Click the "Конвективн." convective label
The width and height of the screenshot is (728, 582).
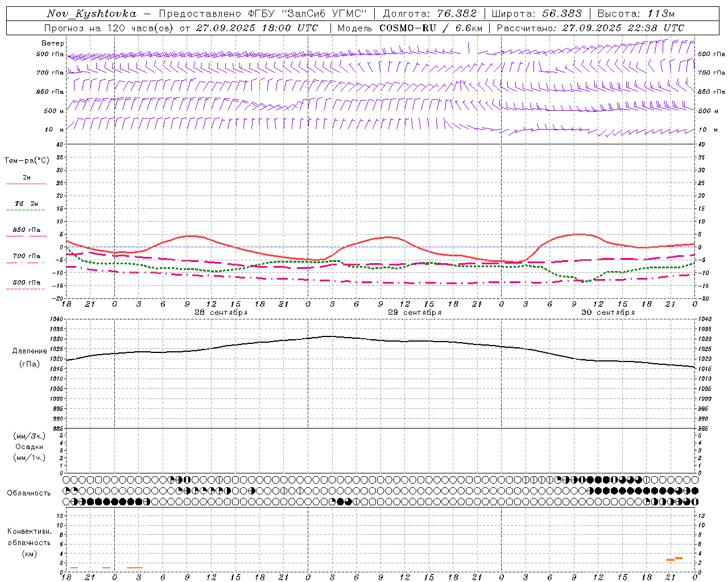coord(30,531)
